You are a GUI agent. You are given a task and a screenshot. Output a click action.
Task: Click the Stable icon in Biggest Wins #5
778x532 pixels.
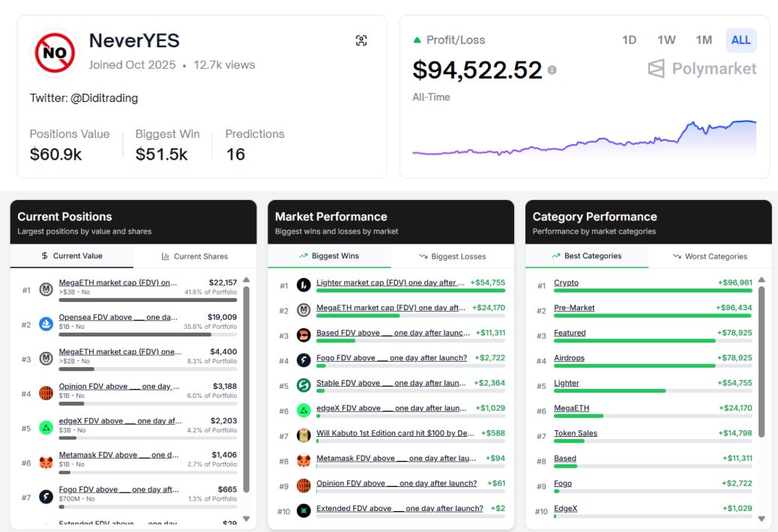coord(304,385)
